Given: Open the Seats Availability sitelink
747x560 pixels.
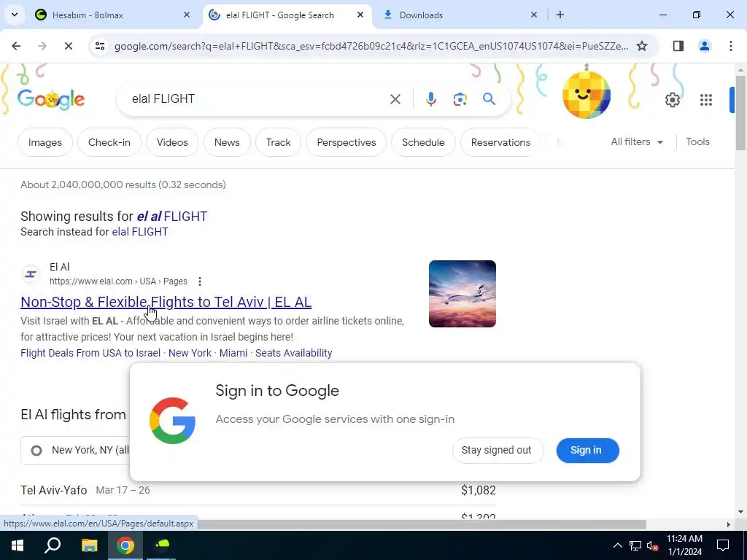Looking at the screenshot, I should click(x=293, y=353).
